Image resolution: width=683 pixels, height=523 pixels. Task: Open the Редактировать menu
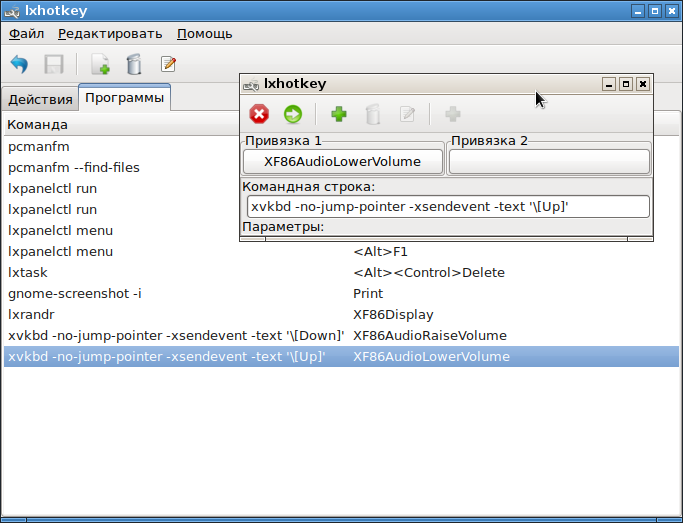[110, 34]
